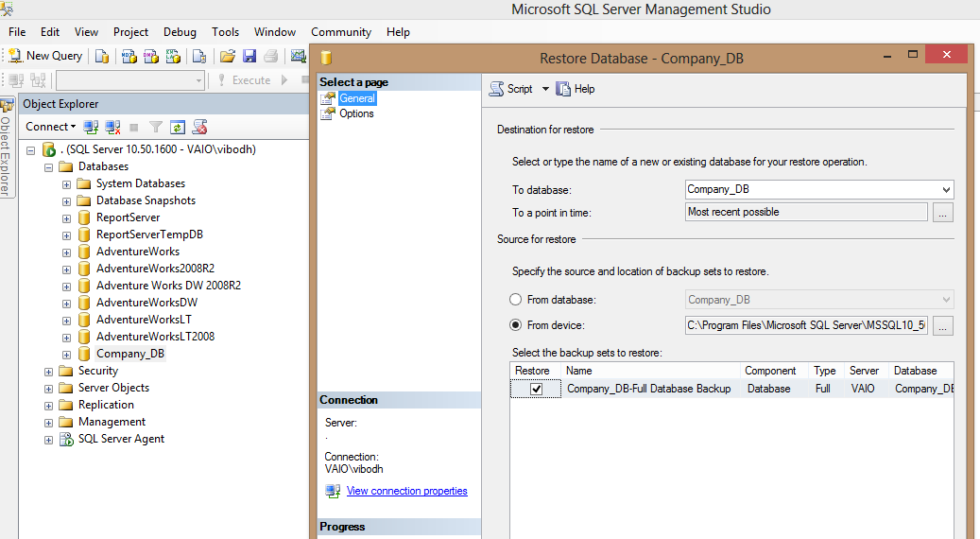This screenshot has width=980, height=539.
Task: Select AdventureWorksLT2008 database
Action: [155, 337]
